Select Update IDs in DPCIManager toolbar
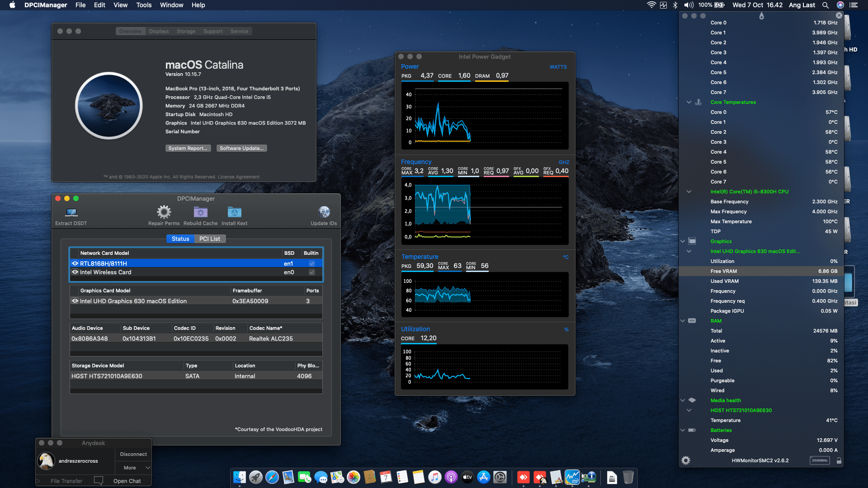Screen dimensions: 868x488 (324, 211)
